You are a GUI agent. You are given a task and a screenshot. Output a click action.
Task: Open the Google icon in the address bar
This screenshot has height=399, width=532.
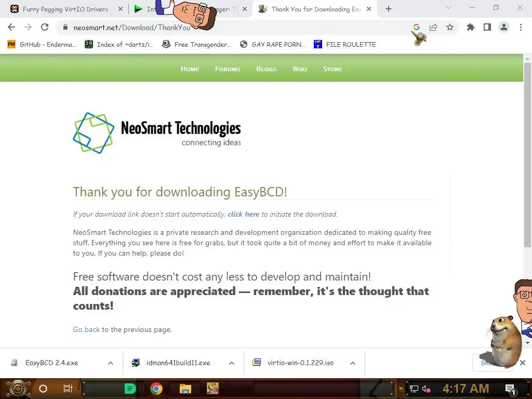click(x=417, y=27)
